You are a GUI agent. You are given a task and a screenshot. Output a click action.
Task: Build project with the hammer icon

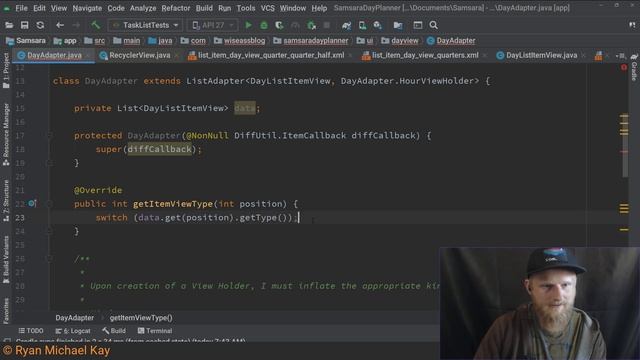tap(96, 25)
